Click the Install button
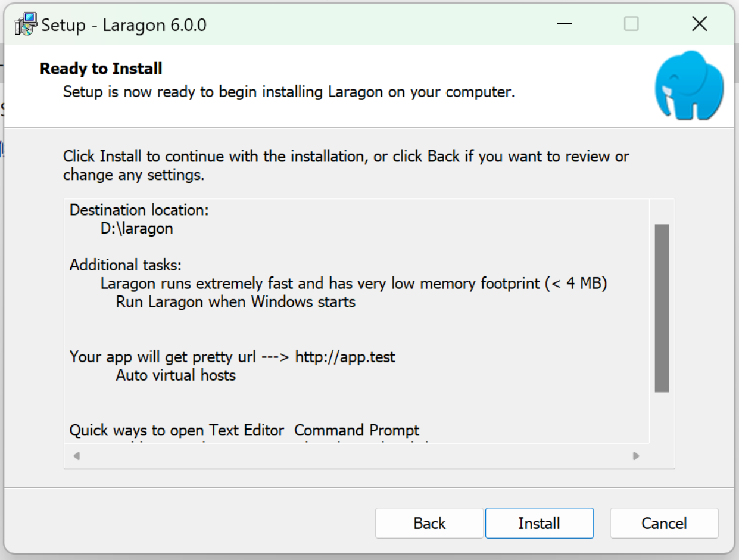The image size is (739, 560). coord(539,523)
